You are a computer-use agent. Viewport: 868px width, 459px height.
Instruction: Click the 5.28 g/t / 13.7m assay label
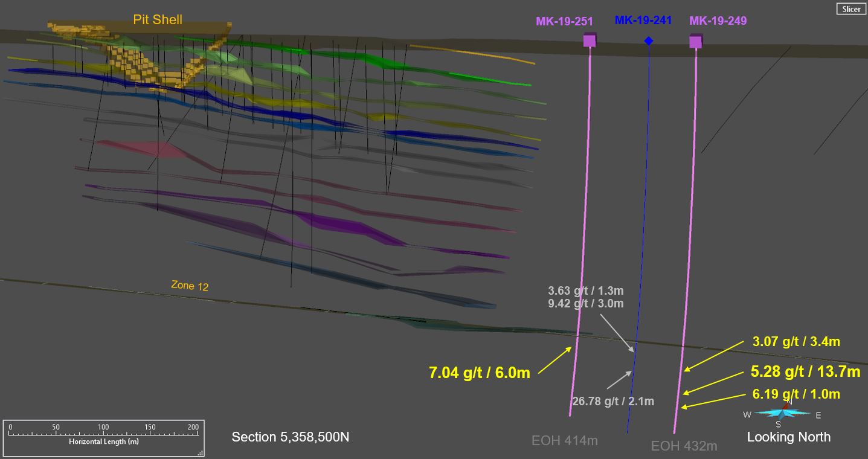tap(805, 371)
